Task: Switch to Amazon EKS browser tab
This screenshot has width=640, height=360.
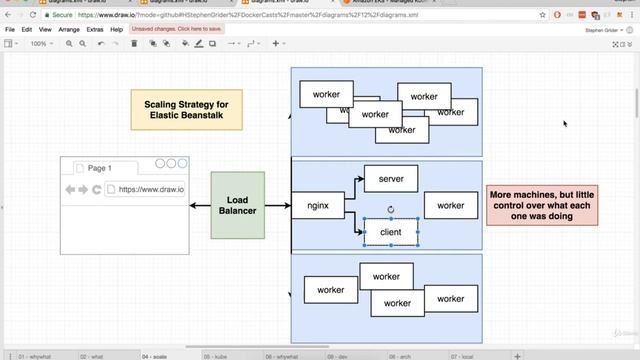Action: pyautogui.click(x=388, y=2)
